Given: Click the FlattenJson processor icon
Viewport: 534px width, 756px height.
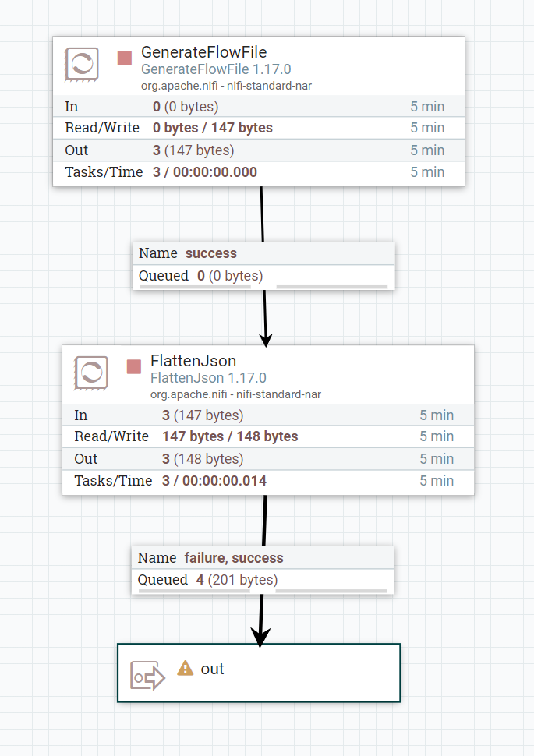Looking at the screenshot, I should [x=91, y=373].
